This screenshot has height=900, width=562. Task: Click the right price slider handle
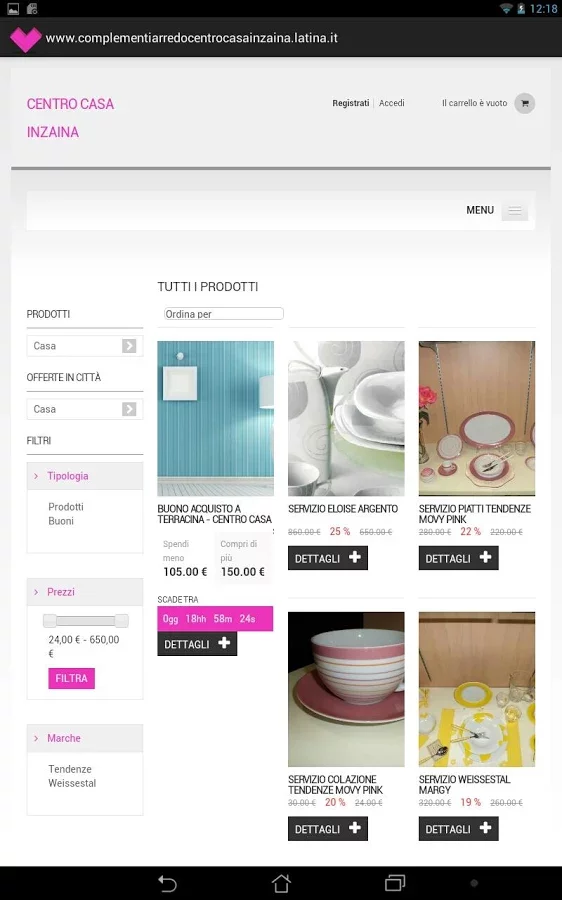click(121, 620)
